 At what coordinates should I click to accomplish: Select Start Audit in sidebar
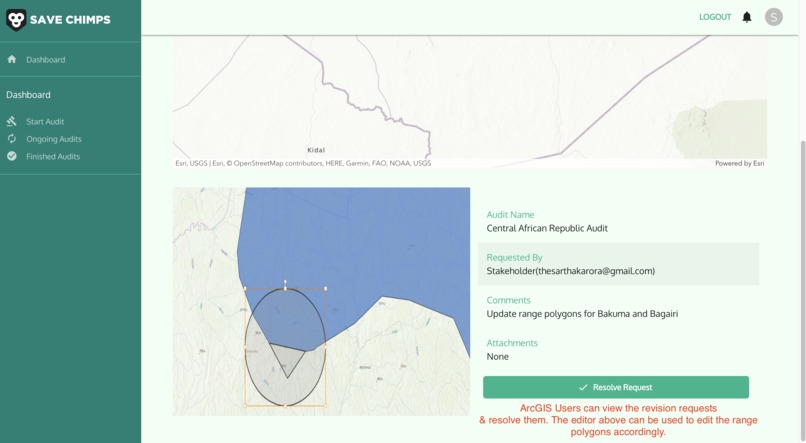pos(45,122)
